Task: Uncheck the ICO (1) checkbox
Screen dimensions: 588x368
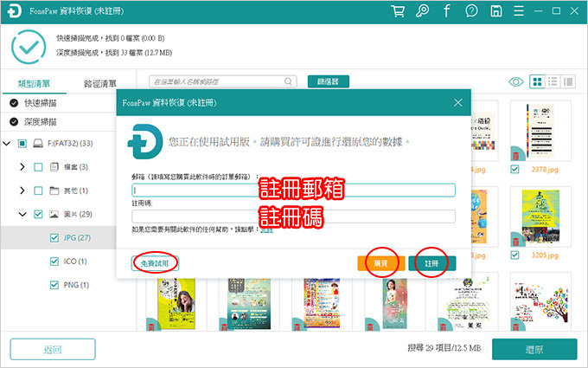Action: (54, 261)
